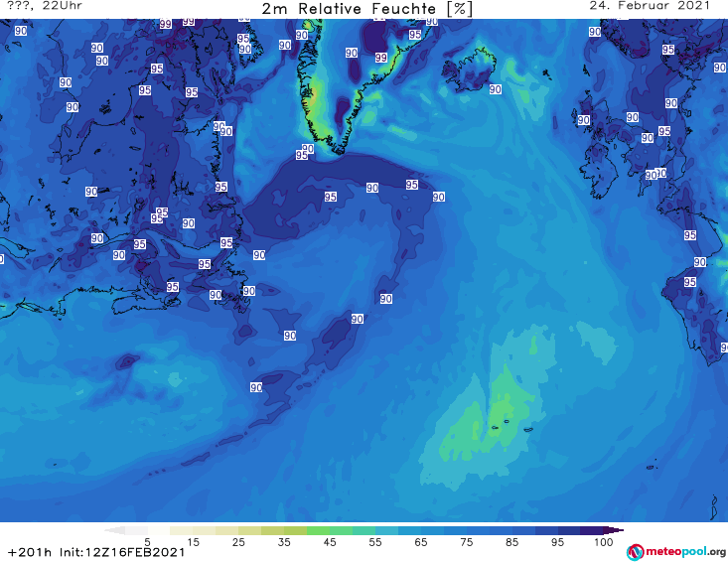The image size is (728, 562).
Task: Click the round meteopool logo icon
Action: [635, 552]
